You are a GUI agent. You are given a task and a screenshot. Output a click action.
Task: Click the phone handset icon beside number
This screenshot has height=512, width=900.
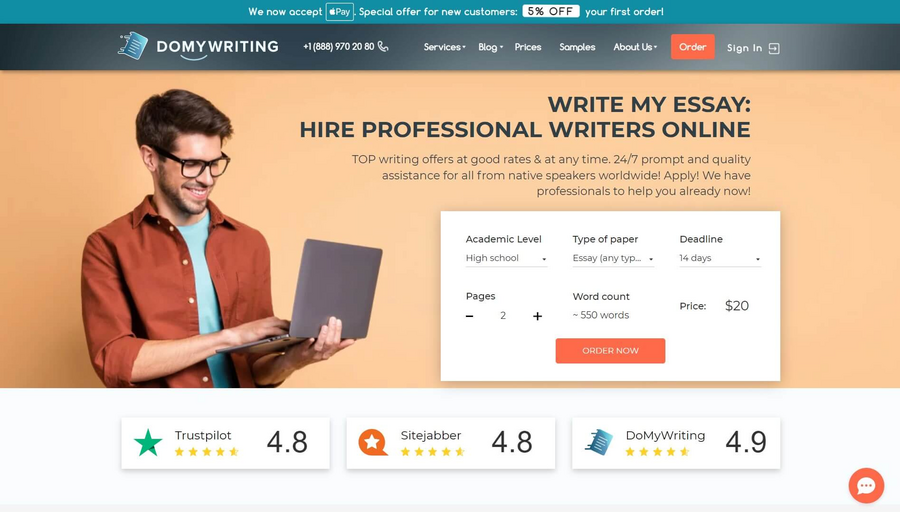point(383,46)
